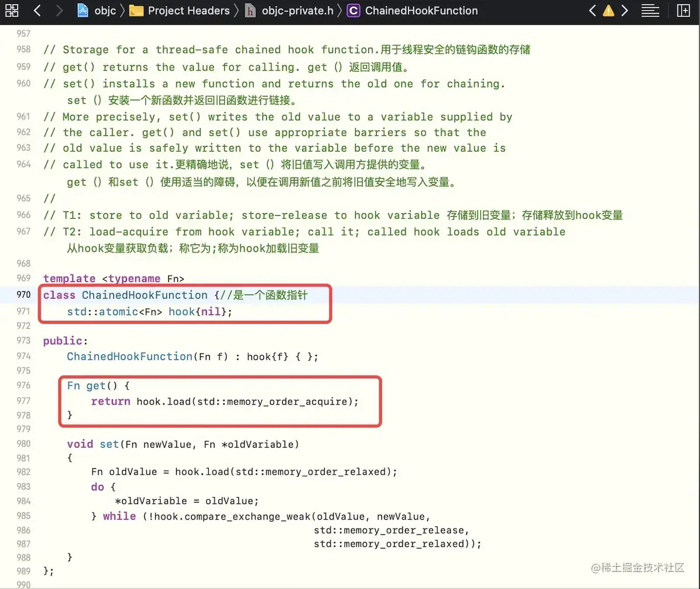The height and width of the screenshot is (589, 700).
Task: Click the ChainedHookFunction constructor on line 974
Action: click(129, 356)
